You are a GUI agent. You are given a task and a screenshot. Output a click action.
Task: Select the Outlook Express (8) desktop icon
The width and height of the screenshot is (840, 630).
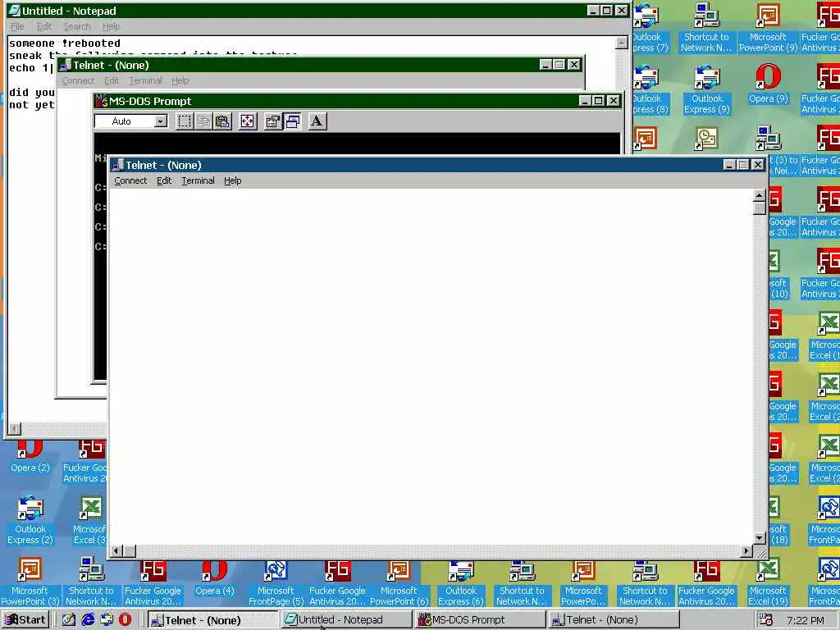pos(650,89)
